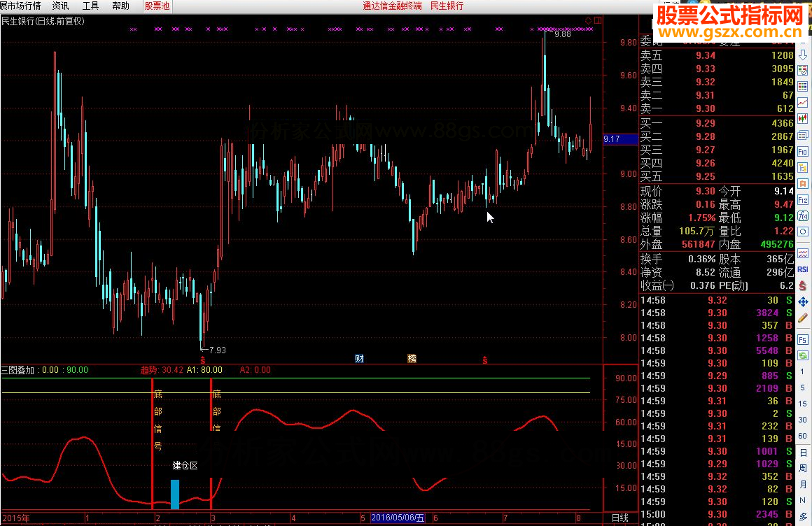Click the A1: 80.00 indicator value
Viewport: 812px width, 526px height.
[204, 370]
